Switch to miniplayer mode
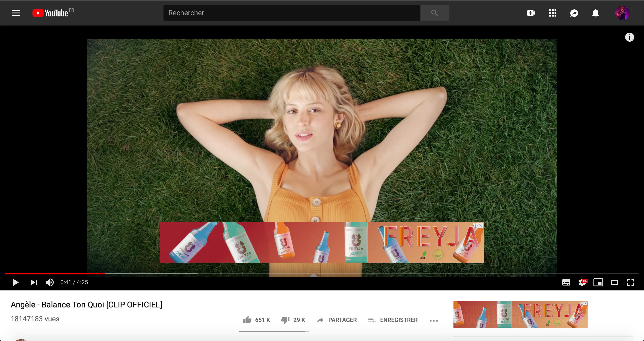 [x=598, y=282]
